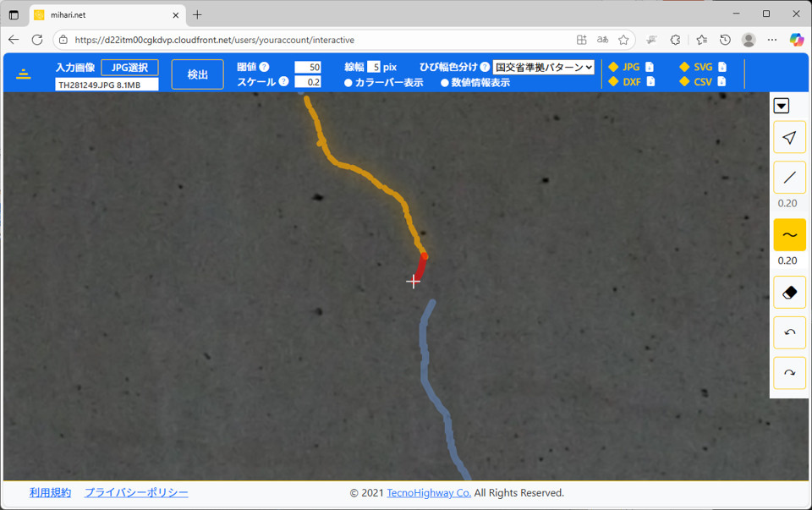Screen dimensions: 812x510
Task: Click the help icon next to スケール
Action: click(283, 82)
